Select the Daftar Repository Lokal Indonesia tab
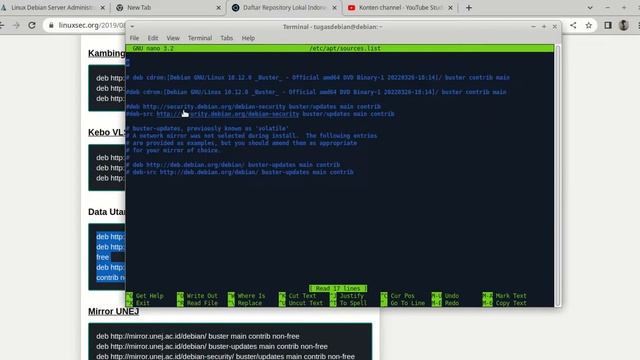640x360 pixels. click(x=284, y=8)
